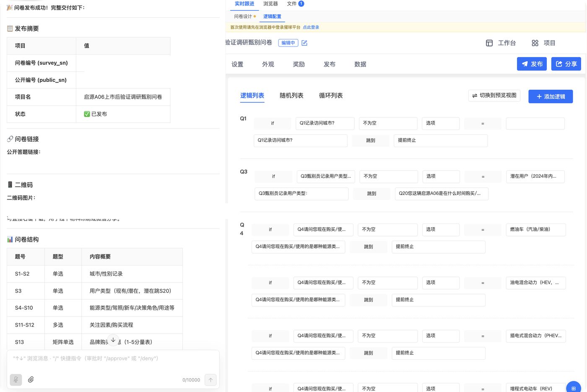The height and width of the screenshot is (392, 587).
Task: Select the 逻辑配置 sub-tab
Action: click(x=272, y=16)
